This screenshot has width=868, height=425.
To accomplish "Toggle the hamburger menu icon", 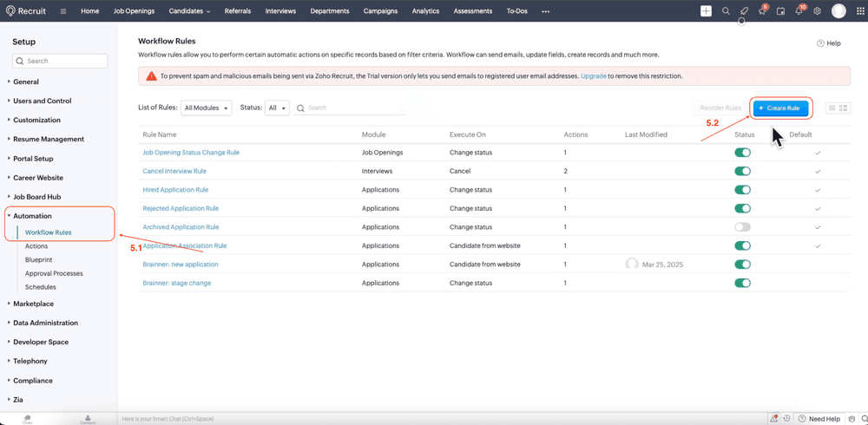I will click(63, 11).
